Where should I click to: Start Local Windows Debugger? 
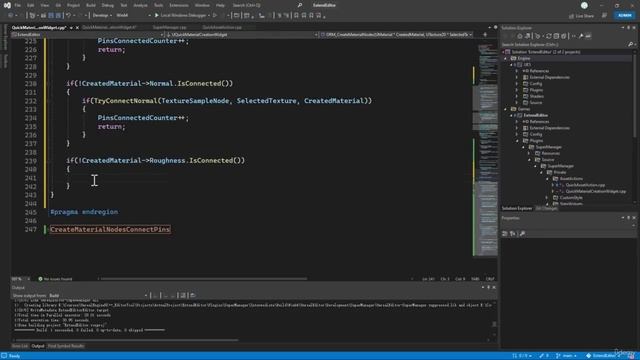pyautogui.click(x=181, y=16)
